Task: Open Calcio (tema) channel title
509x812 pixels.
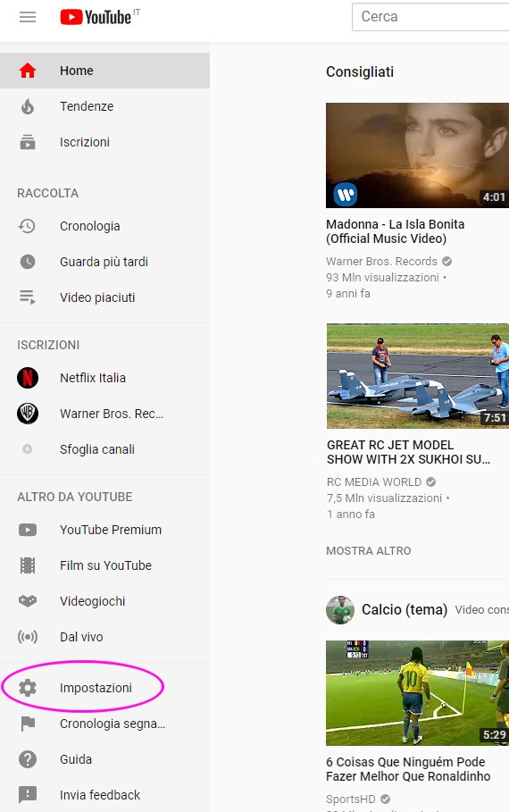Action: click(405, 609)
